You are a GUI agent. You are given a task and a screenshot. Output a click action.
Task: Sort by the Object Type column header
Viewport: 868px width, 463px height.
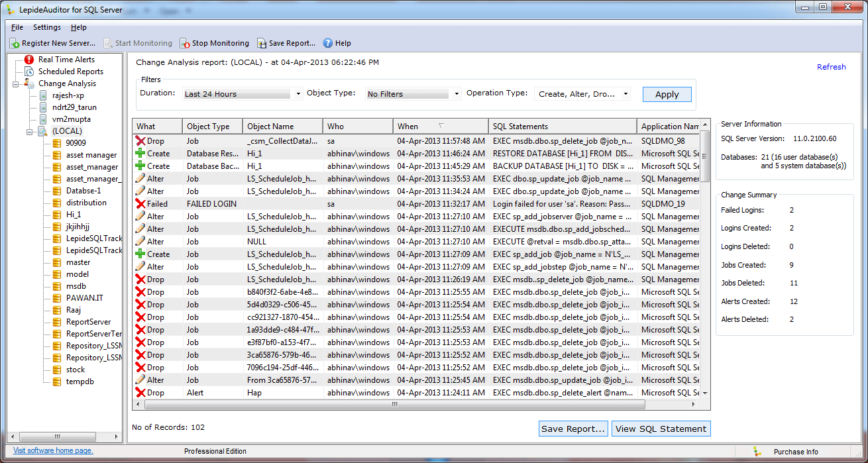(x=213, y=126)
